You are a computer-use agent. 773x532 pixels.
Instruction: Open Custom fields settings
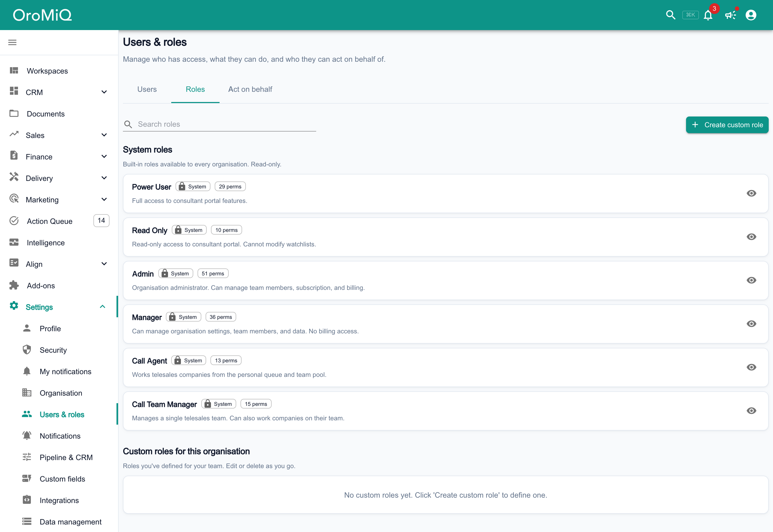(x=59, y=479)
